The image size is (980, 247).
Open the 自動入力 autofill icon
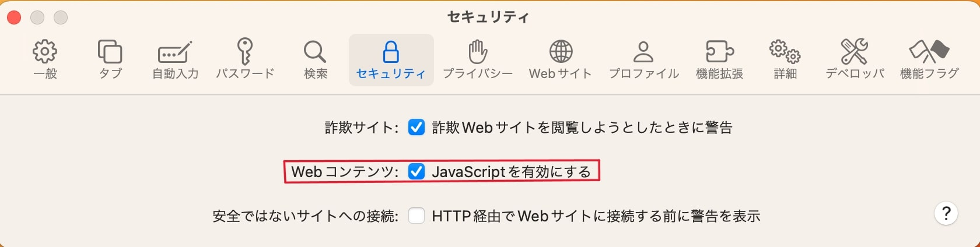point(175,52)
